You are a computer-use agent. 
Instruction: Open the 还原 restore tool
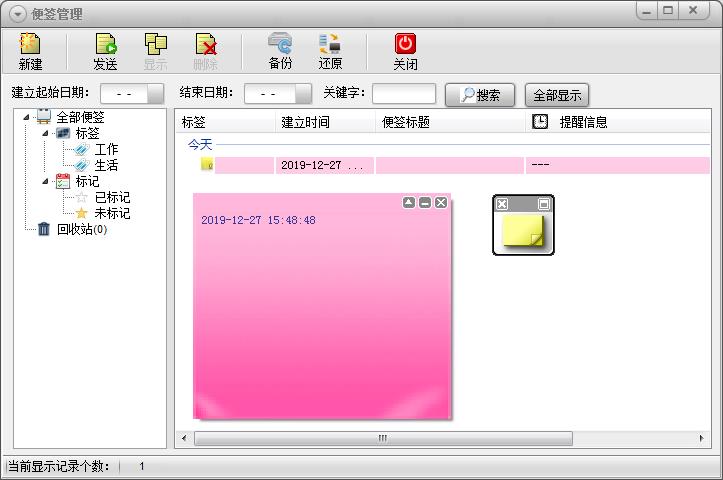(330, 44)
